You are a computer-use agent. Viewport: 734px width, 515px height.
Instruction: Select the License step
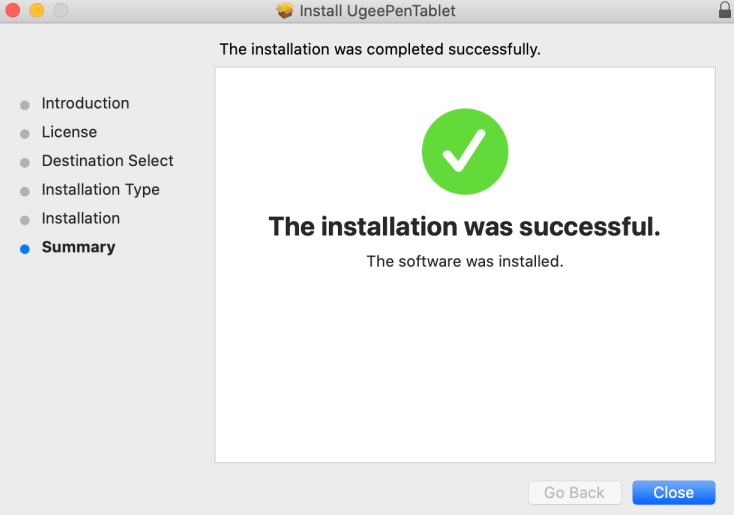tap(69, 132)
